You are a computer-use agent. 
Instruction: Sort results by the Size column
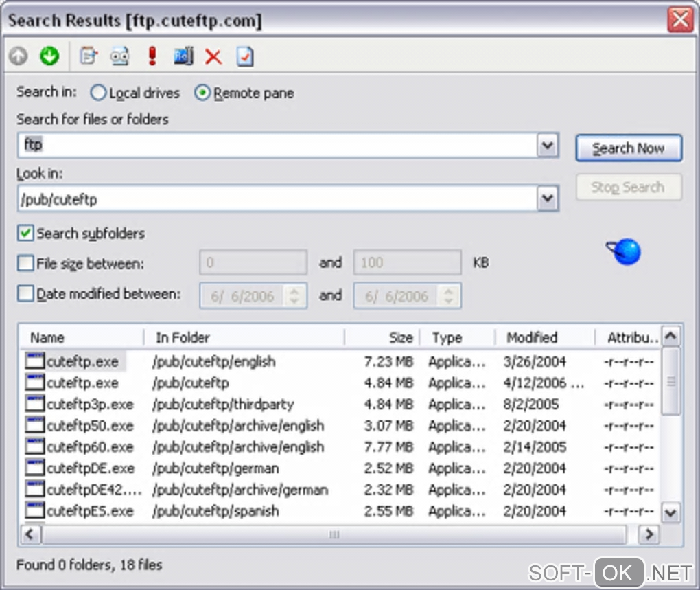point(382,337)
